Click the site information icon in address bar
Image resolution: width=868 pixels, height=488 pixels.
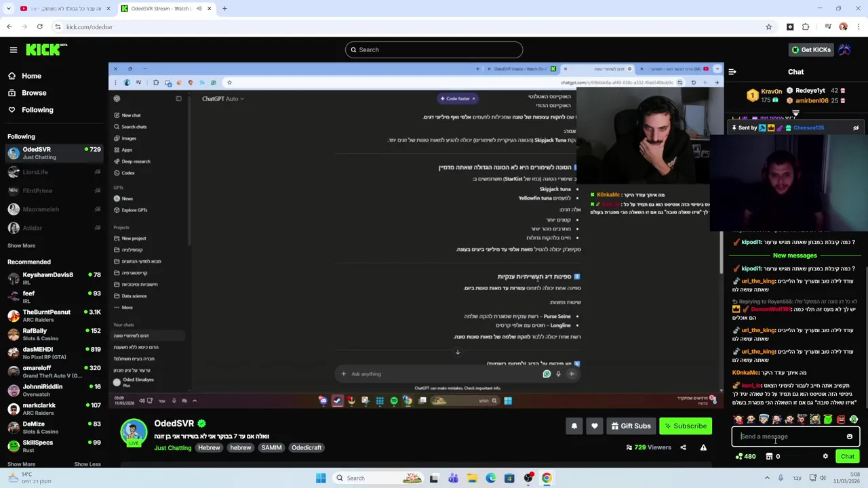pyautogui.click(x=58, y=26)
